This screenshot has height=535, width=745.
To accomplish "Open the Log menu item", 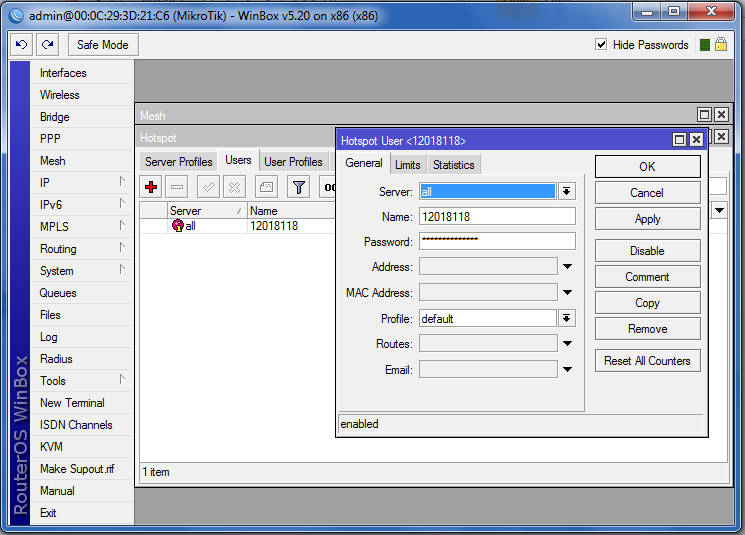I will pos(82,336).
